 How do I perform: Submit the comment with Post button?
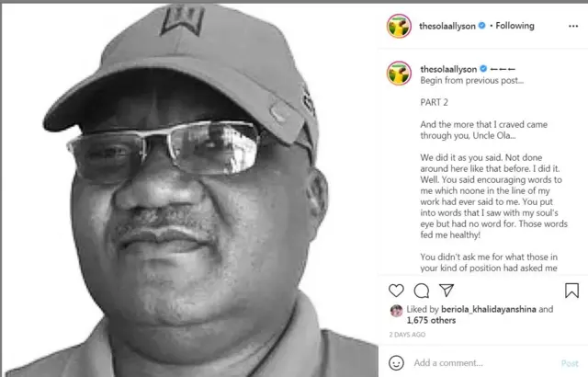coord(570,363)
